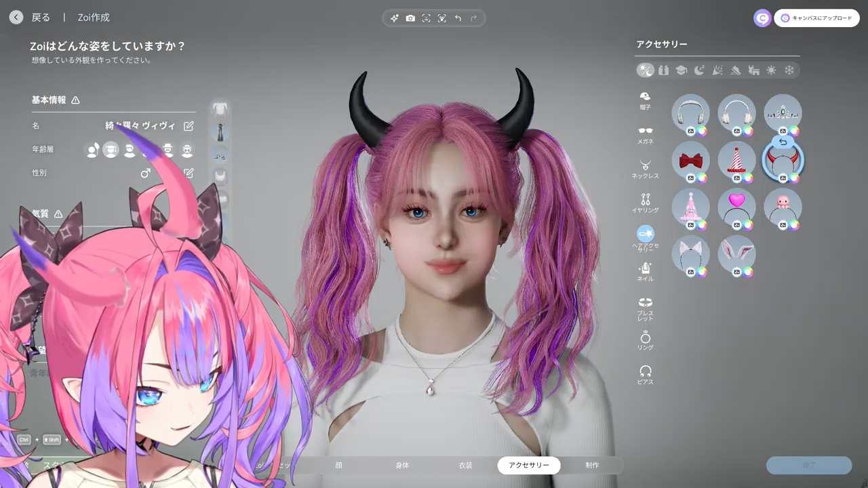Click the camera icon in top toolbar

(x=410, y=18)
